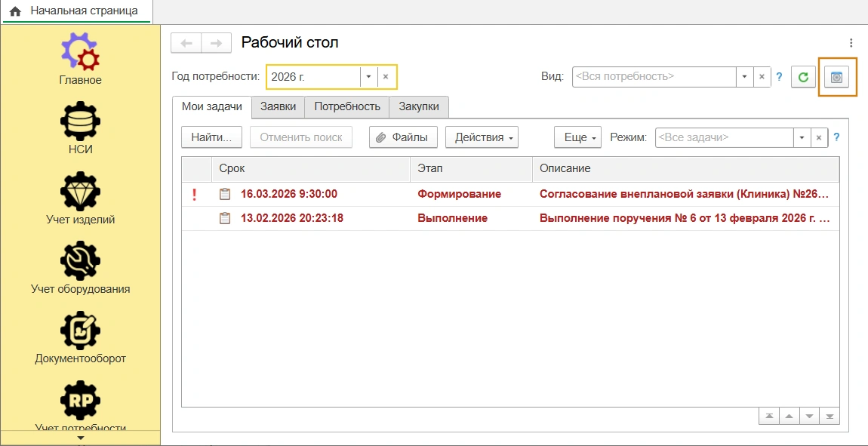Sort by the Этап column header
The width and height of the screenshot is (868, 446).
(472, 168)
